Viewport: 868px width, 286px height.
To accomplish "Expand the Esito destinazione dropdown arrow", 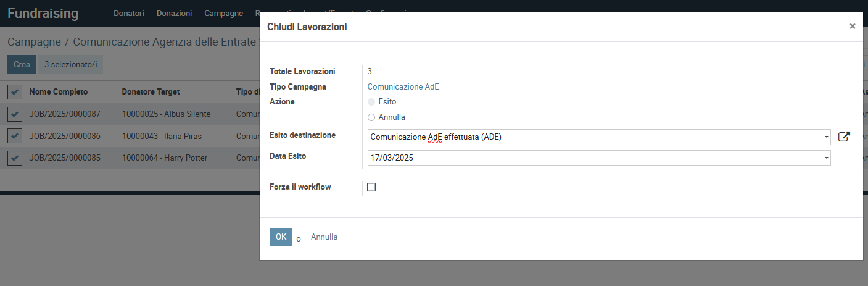I will (x=826, y=137).
